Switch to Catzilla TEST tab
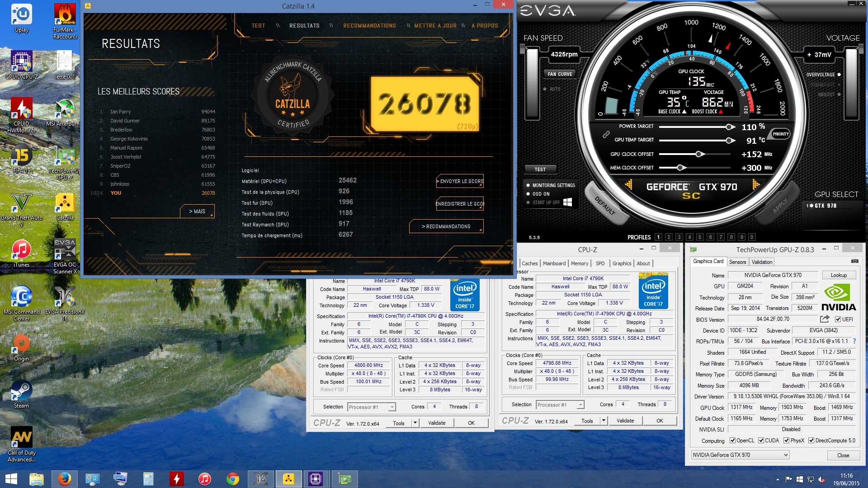 tap(259, 26)
